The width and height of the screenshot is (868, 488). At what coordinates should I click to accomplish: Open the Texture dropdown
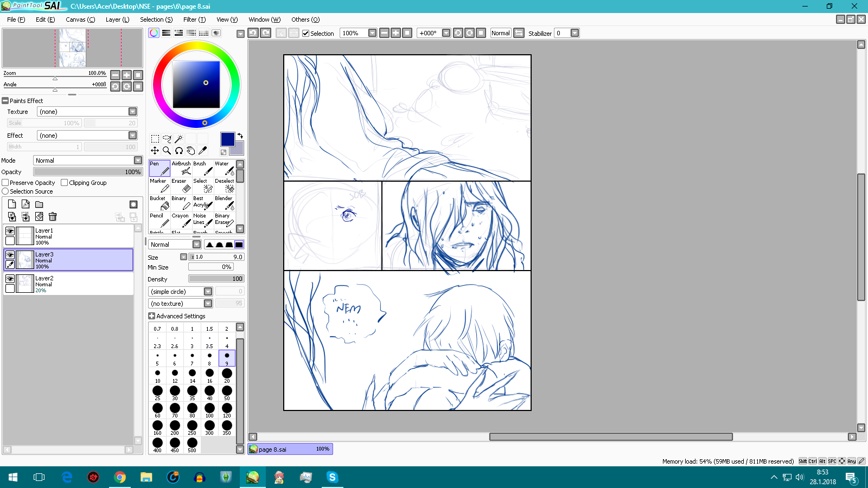point(132,112)
